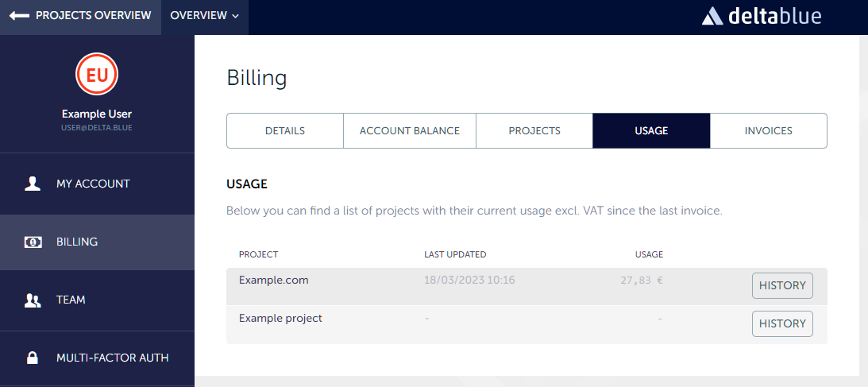
Task: Click the EU user avatar circle
Action: click(x=97, y=75)
